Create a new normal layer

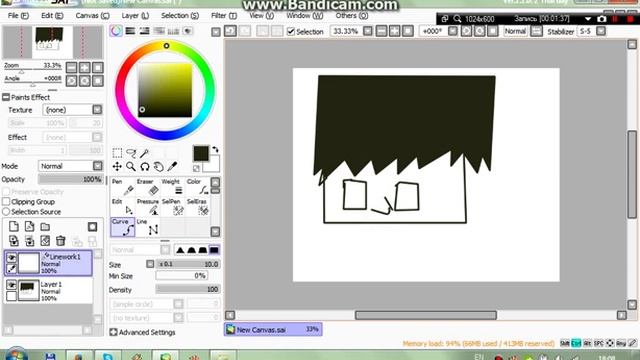[14, 227]
